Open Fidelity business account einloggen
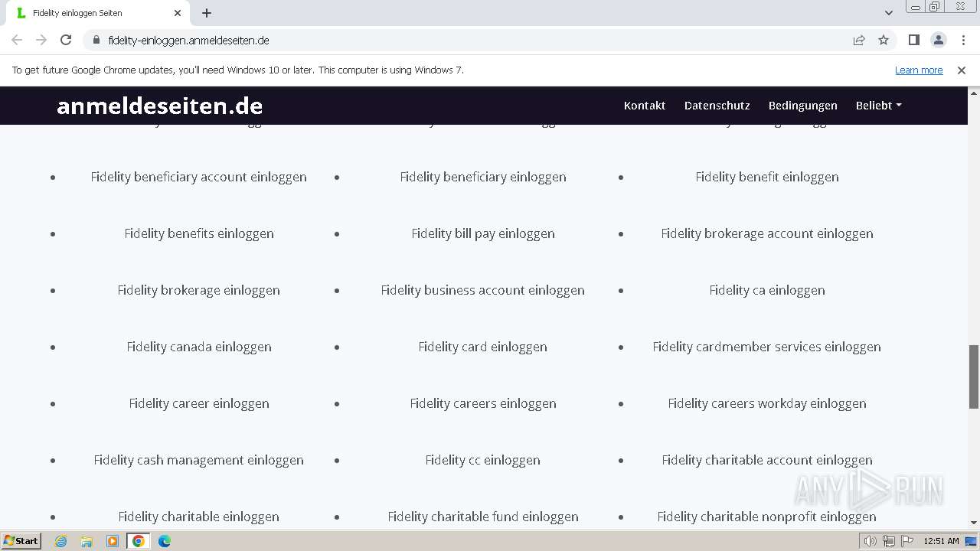 tap(483, 290)
